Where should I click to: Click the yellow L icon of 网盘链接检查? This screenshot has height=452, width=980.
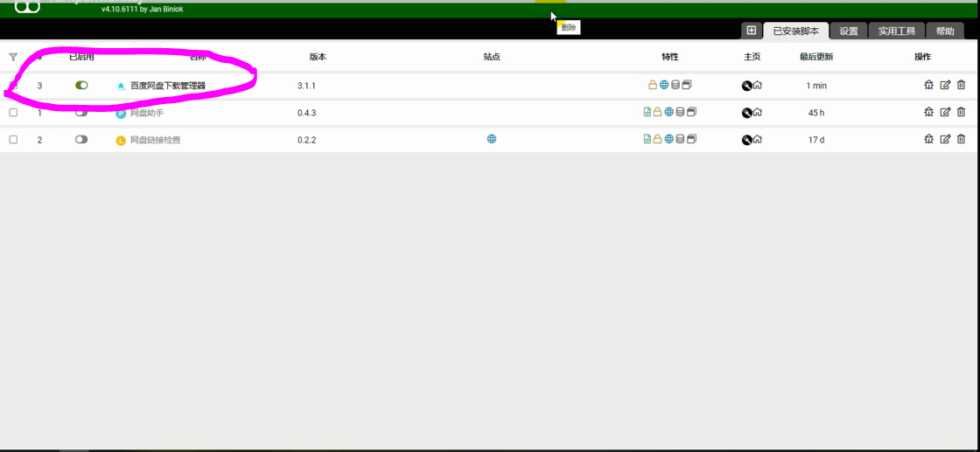click(122, 141)
